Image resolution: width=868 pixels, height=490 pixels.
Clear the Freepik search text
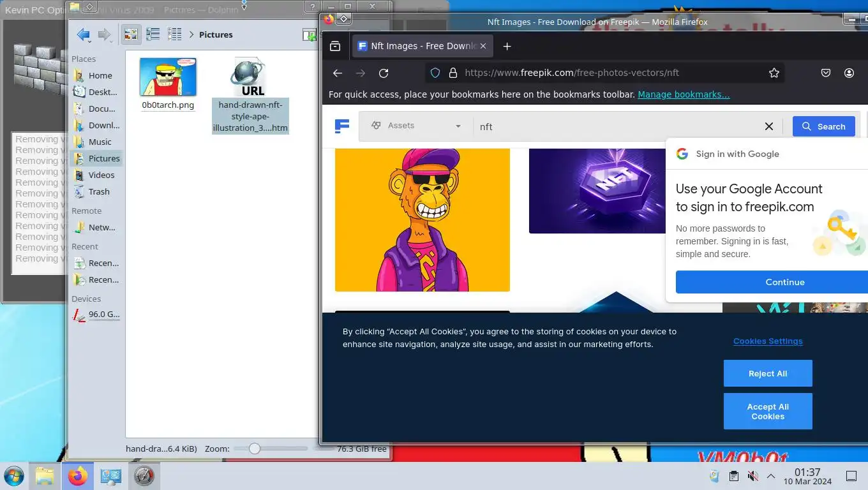tap(769, 126)
